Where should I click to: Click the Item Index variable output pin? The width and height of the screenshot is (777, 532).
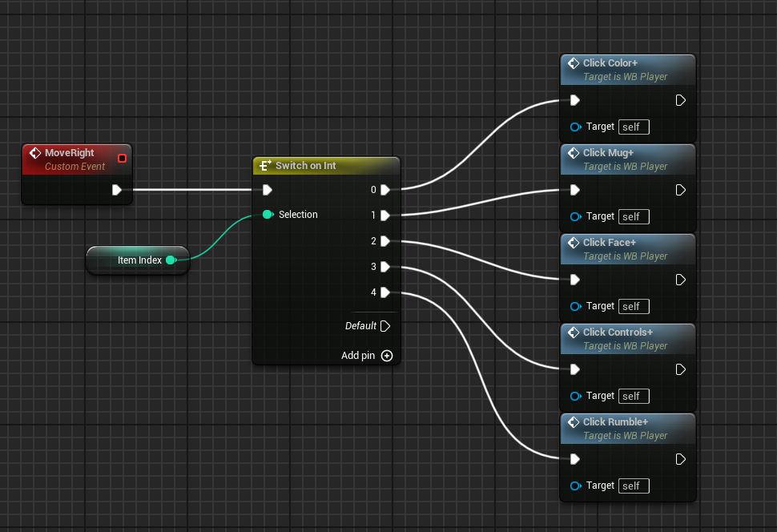pyautogui.click(x=171, y=260)
